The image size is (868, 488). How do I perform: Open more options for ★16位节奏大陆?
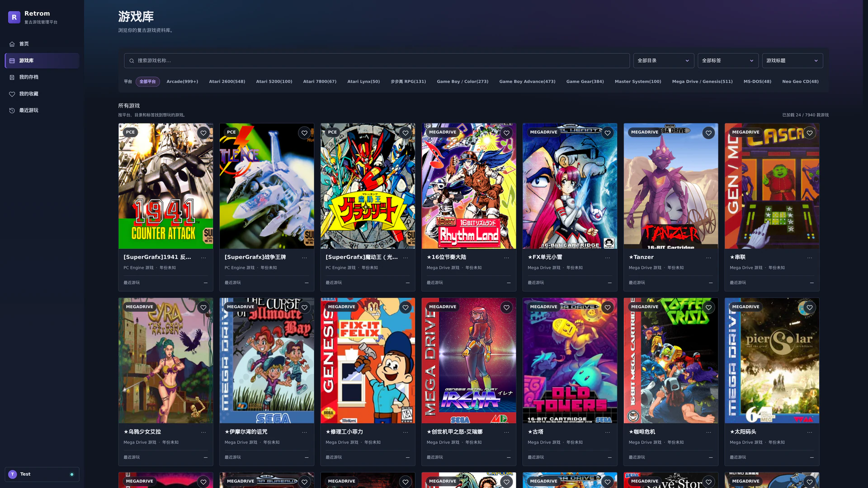tap(506, 258)
